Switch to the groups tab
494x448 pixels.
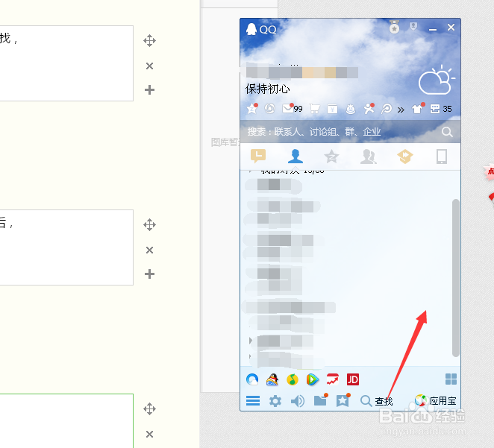[369, 157]
